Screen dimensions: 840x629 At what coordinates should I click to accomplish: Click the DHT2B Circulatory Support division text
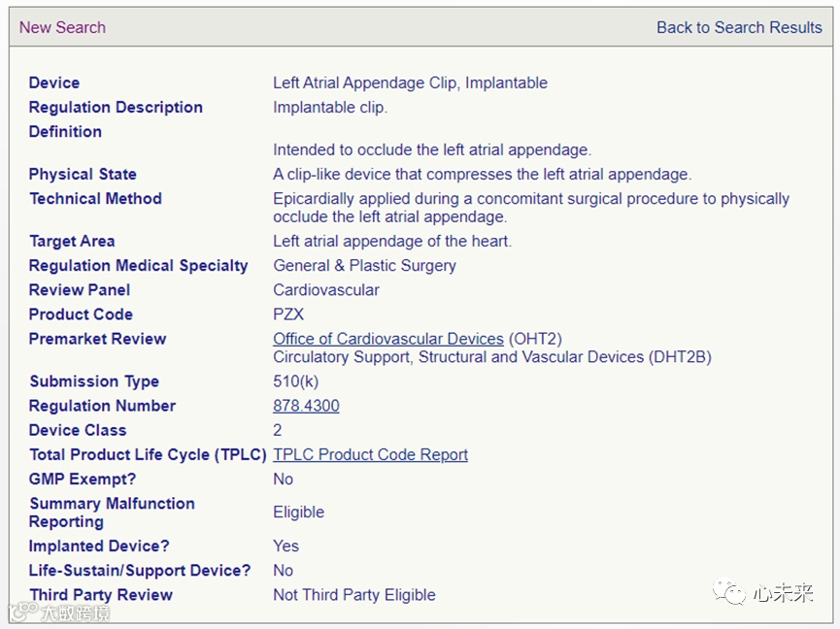[491, 357]
